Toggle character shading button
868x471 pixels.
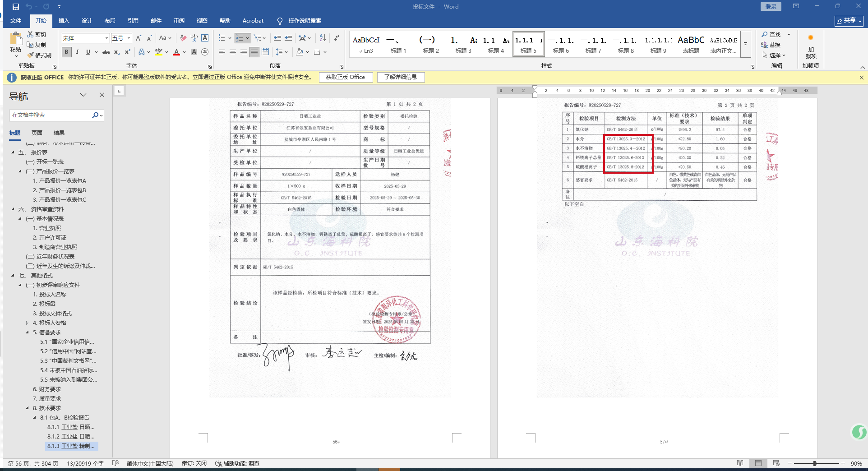(x=194, y=52)
